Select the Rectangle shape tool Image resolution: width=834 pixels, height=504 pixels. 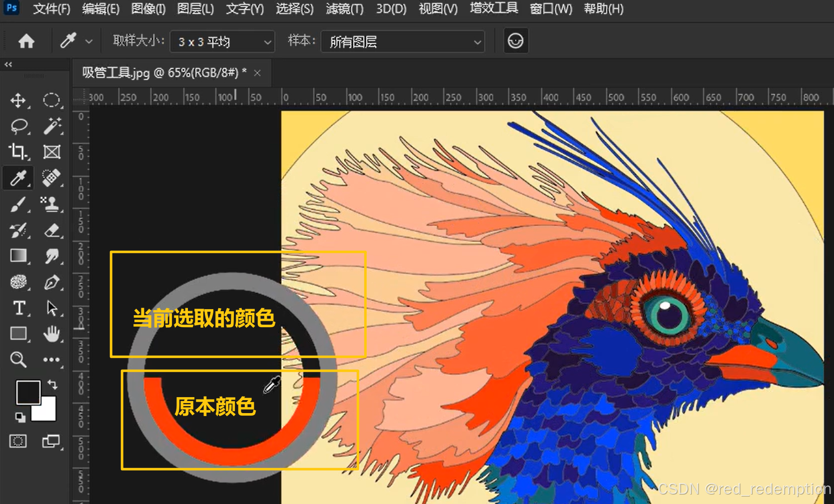tap(18, 333)
